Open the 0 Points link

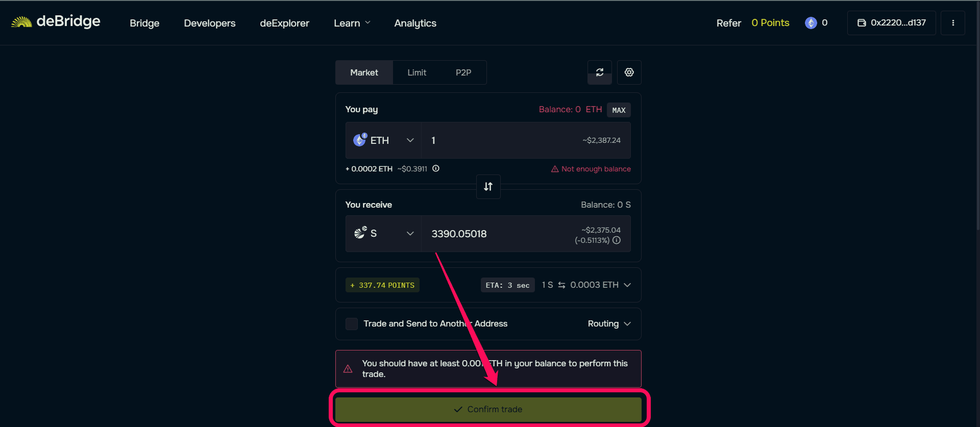coord(770,22)
